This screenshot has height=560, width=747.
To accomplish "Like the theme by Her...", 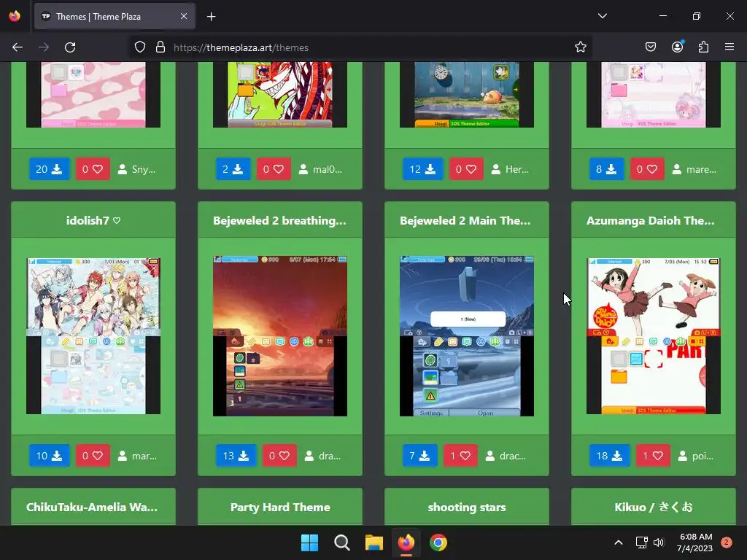I will point(466,169).
